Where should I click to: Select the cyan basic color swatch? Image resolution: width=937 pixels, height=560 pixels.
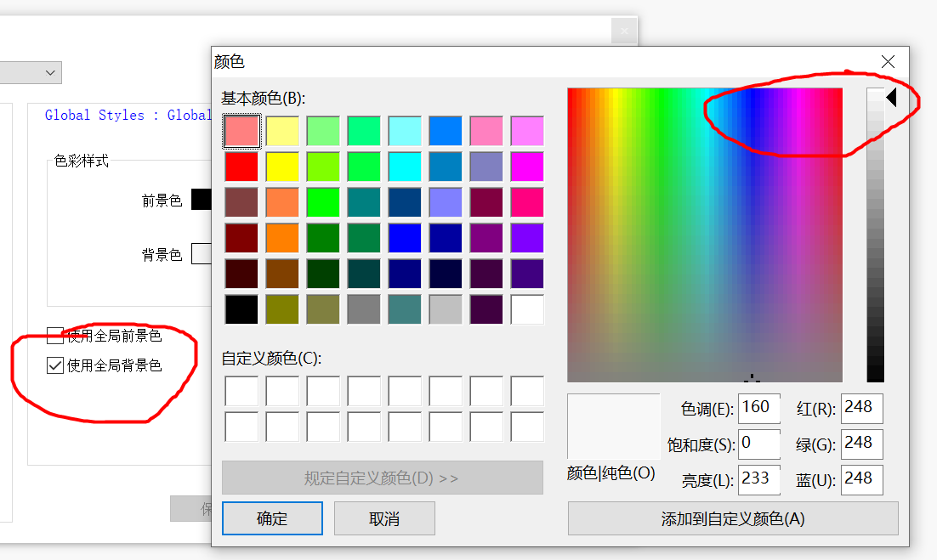pyautogui.click(x=405, y=167)
